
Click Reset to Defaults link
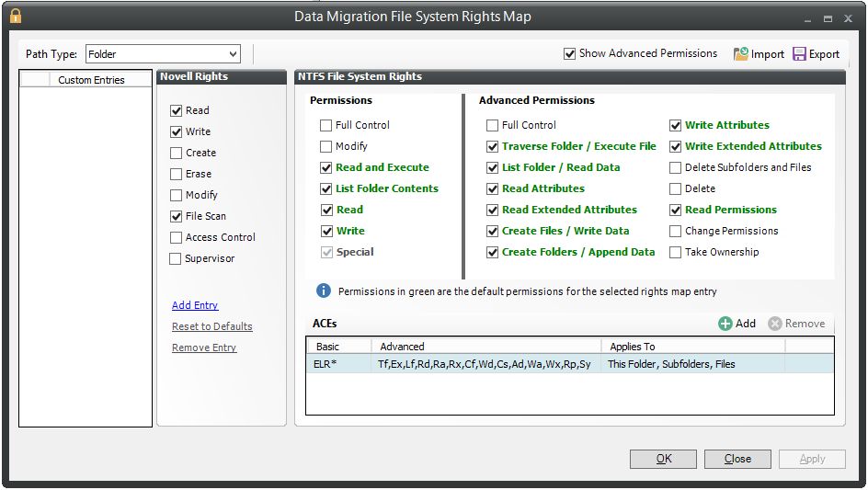[211, 326]
